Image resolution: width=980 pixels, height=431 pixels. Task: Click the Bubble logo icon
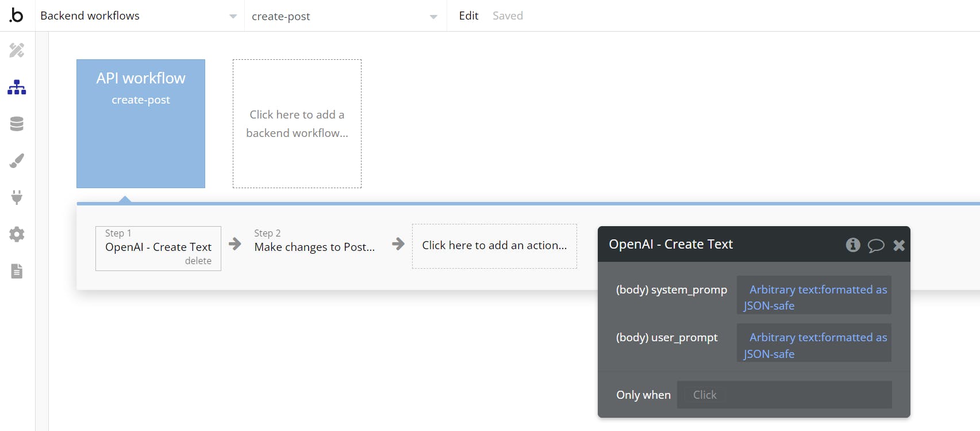(17, 16)
